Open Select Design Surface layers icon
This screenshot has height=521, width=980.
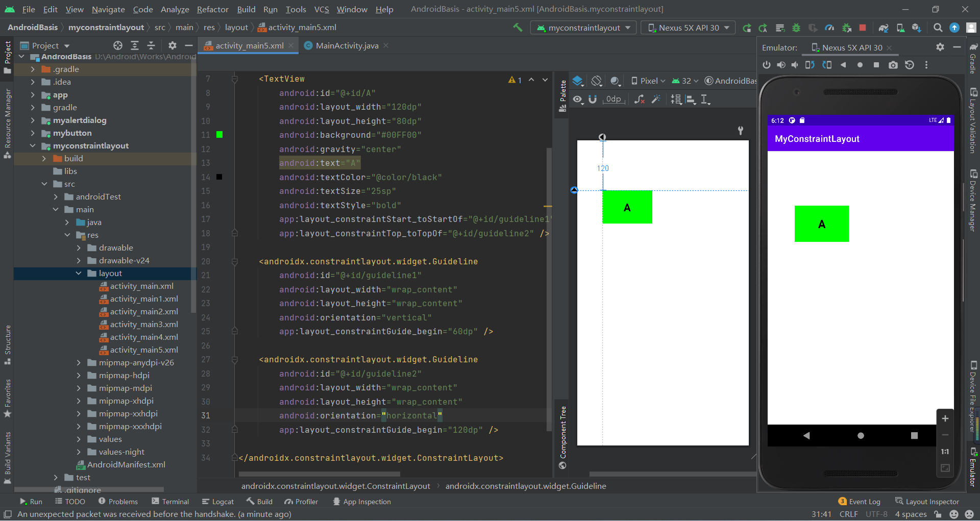(578, 81)
